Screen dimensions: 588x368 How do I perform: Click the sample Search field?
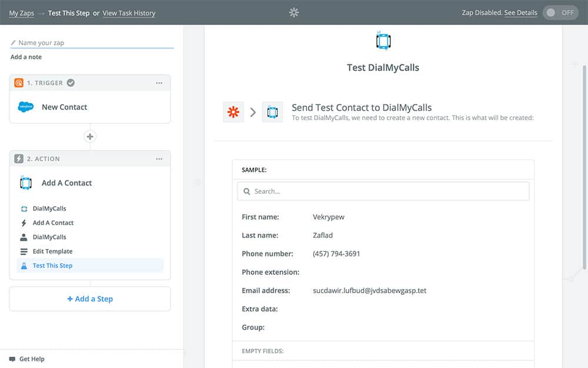click(x=383, y=191)
